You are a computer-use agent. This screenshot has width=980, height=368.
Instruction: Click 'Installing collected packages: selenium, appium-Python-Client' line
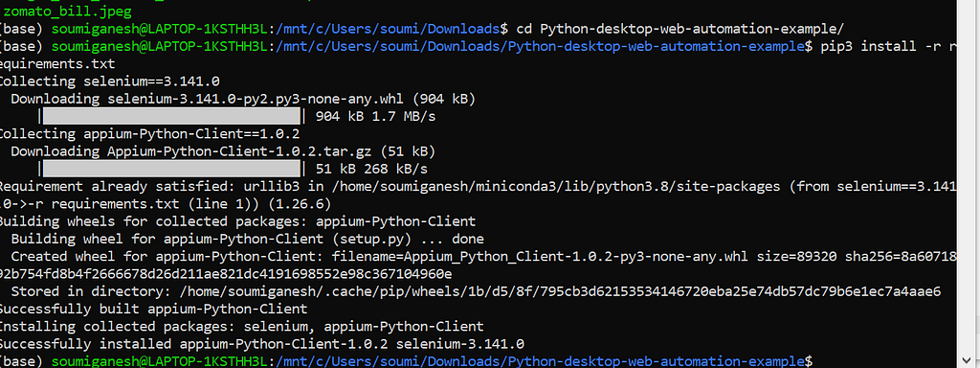pyautogui.click(x=242, y=327)
